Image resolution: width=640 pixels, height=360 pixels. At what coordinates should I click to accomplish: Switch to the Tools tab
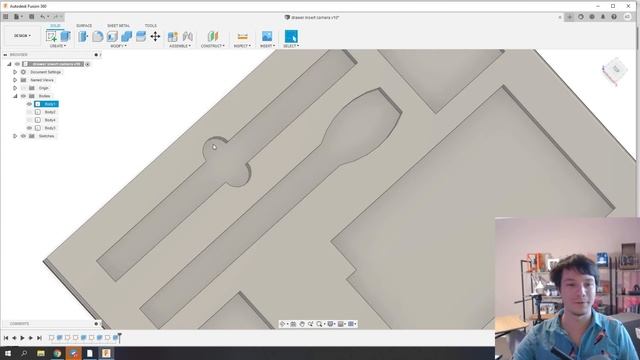coord(150,26)
